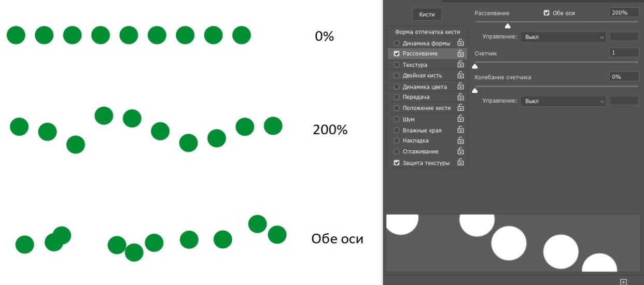This screenshot has height=285, width=644.
Task: Click the Рассеивание slider handle
Action: click(508, 26)
